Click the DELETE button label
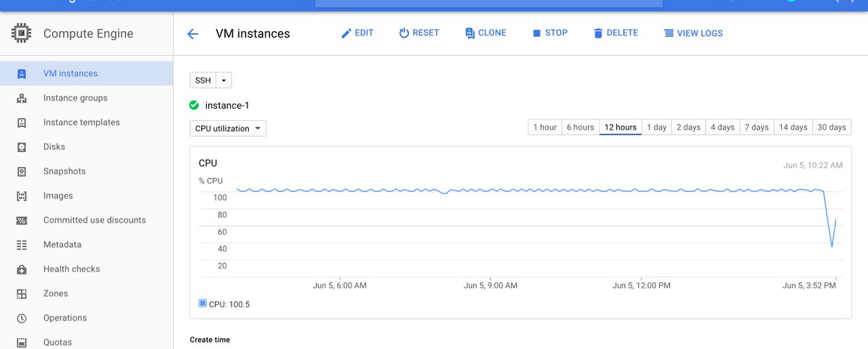868x349 pixels. click(623, 33)
